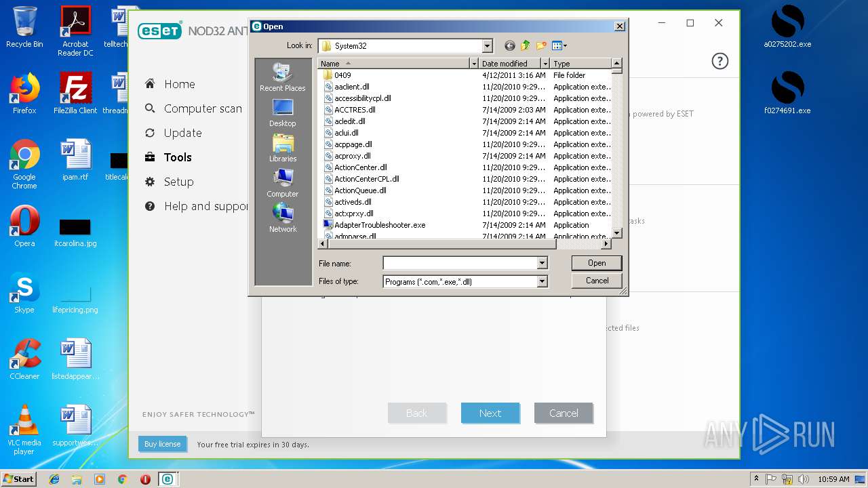Image resolution: width=868 pixels, height=488 pixels.
Task: Open the View menu icon
Action: (x=559, y=46)
